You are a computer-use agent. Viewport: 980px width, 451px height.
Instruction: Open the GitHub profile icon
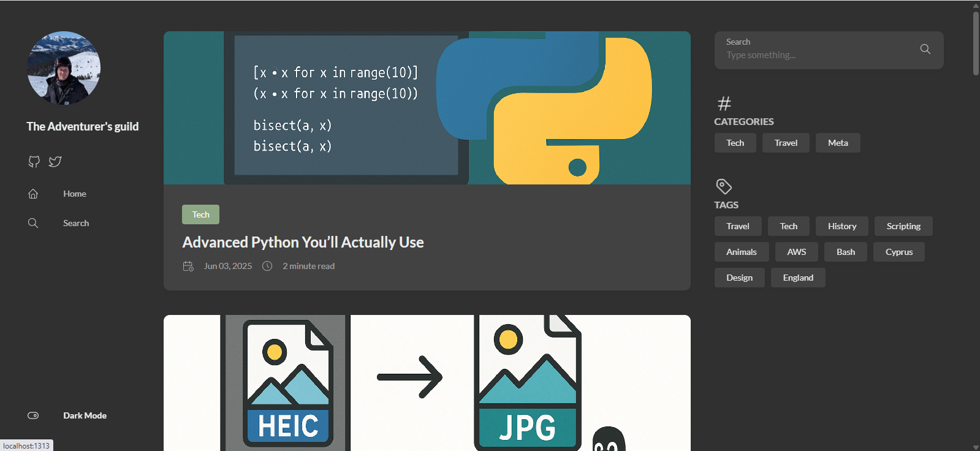(x=34, y=162)
